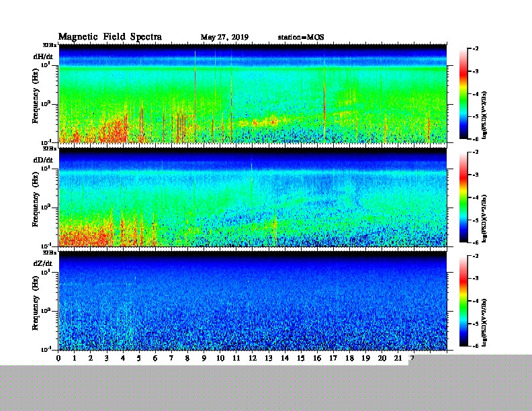Open the dZ/dt spectrogram plot
Viewport: 532px width, 411px height.
tap(253, 301)
